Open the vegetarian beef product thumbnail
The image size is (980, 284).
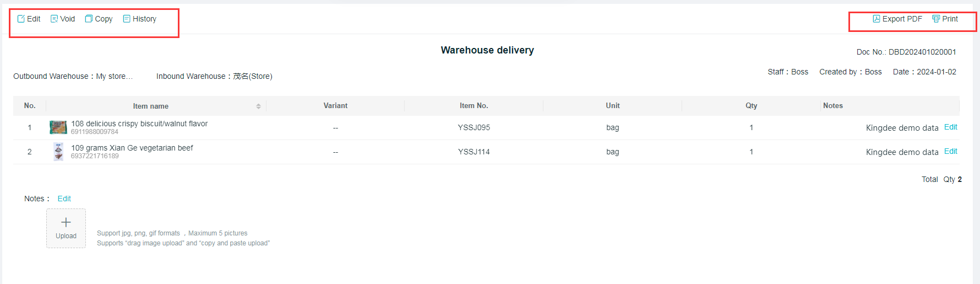tap(58, 152)
